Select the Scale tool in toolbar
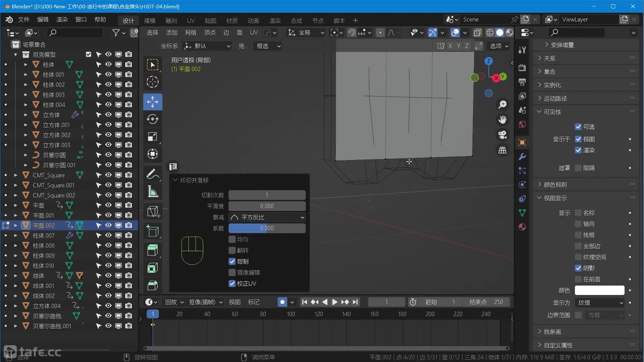This screenshot has width=644, height=362. [x=153, y=137]
